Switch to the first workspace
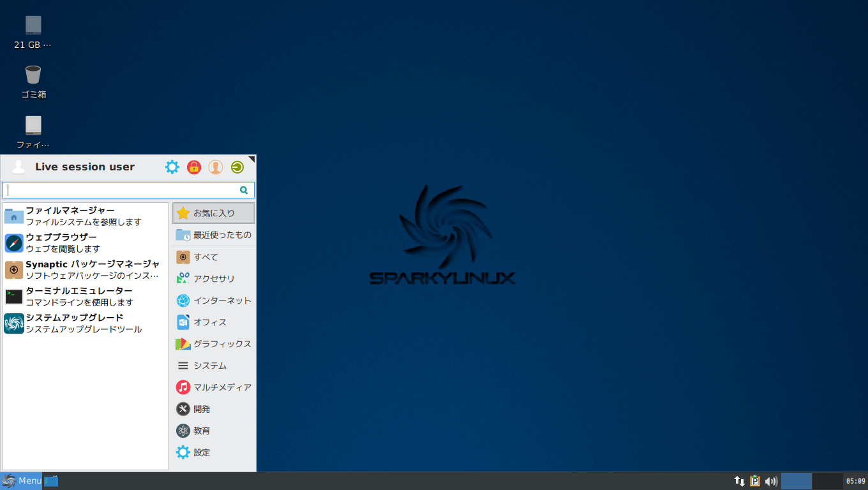The width and height of the screenshot is (868, 490). click(x=797, y=481)
